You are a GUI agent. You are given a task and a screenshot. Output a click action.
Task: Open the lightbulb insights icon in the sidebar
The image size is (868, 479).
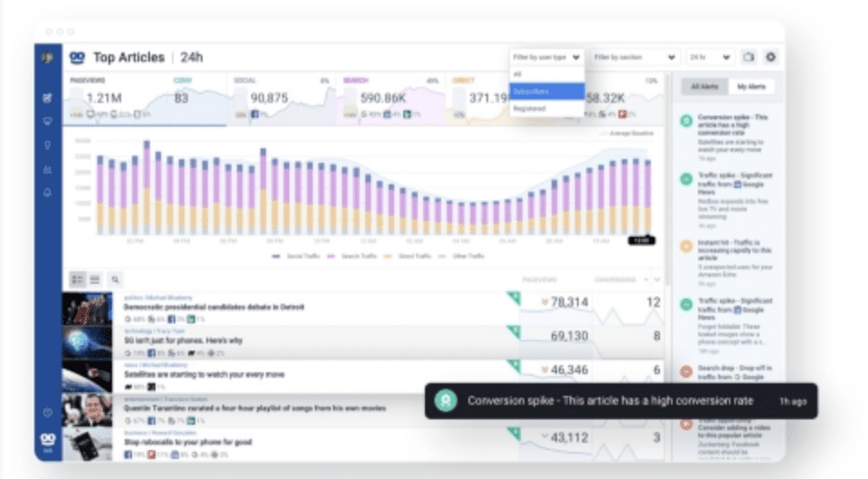click(48, 145)
